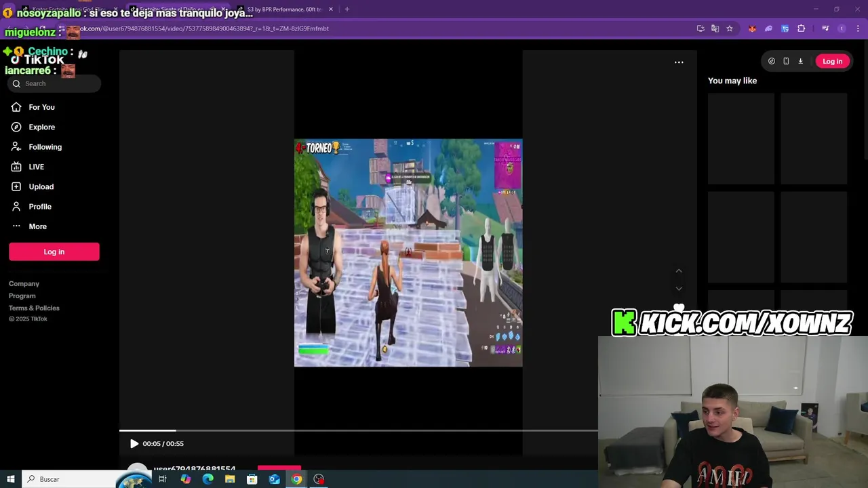Open the Upload page
This screenshot has width=868, height=488.
pos(41,186)
